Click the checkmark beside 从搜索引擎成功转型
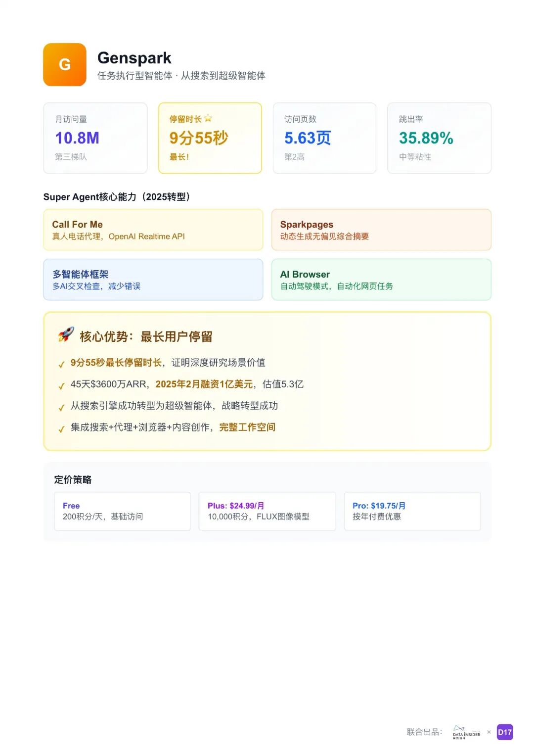Viewport: 534px width, 756px height. pyautogui.click(x=61, y=408)
